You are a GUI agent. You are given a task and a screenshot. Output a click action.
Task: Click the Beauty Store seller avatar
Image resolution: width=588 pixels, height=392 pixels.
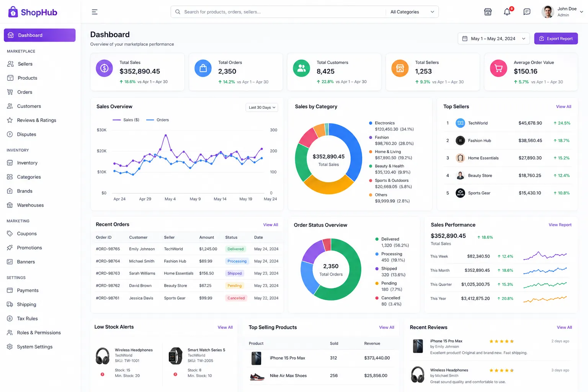(460, 175)
